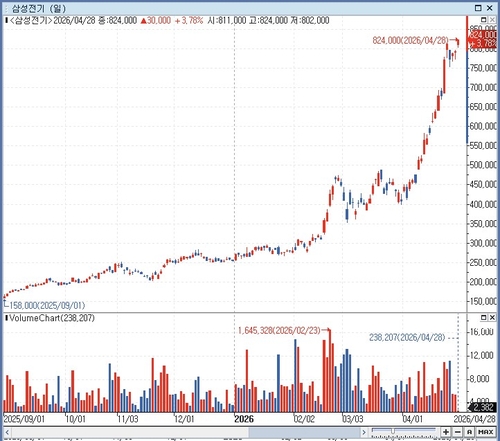Click the +3.78% change percentage in header

pos(189,21)
